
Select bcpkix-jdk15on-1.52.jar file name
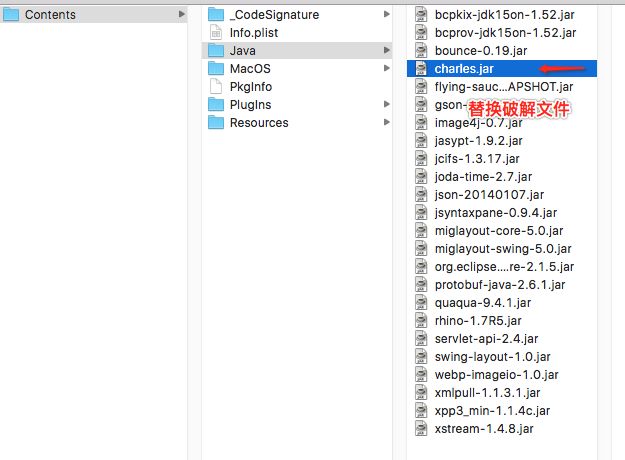click(505, 15)
